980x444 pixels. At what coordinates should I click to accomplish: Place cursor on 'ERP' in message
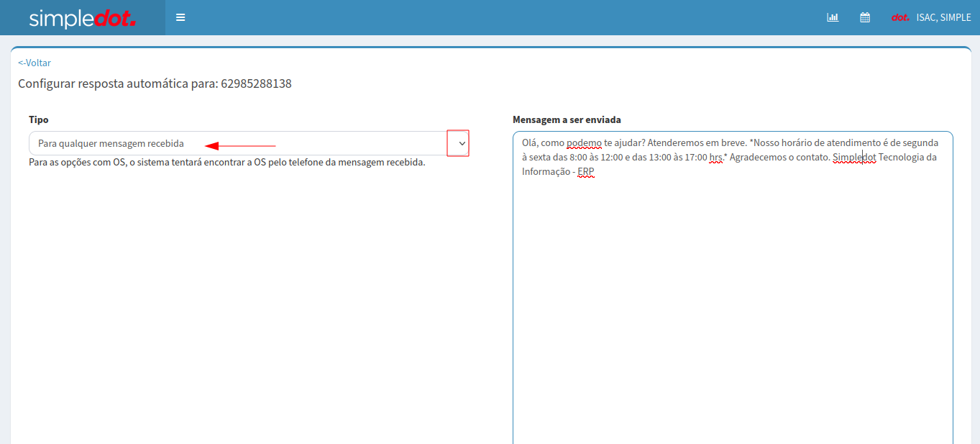(x=586, y=171)
